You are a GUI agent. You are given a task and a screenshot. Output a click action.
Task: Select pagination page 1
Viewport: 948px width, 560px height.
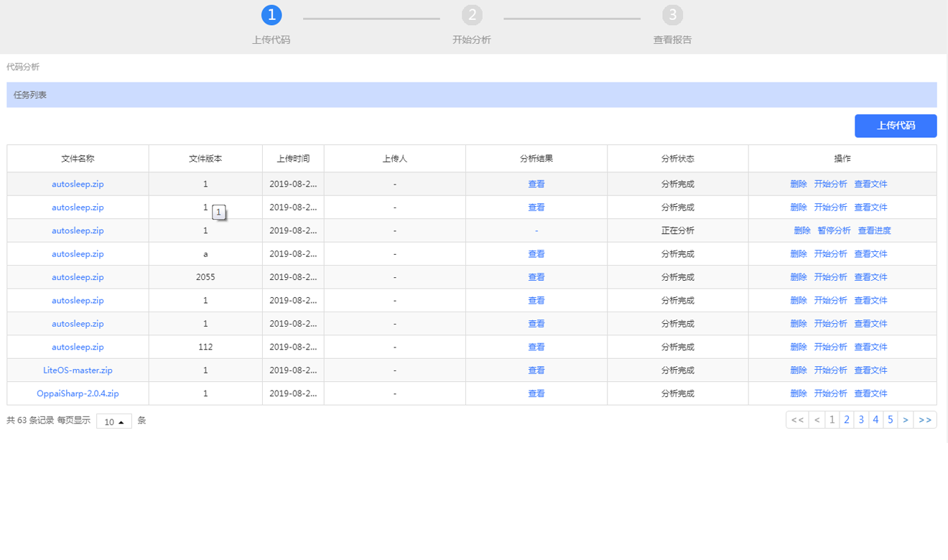point(832,420)
